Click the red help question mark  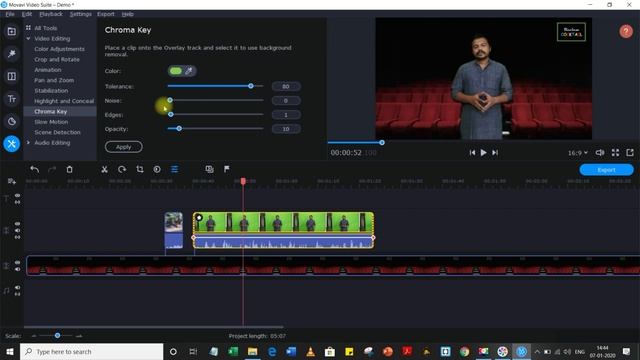click(626, 31)
